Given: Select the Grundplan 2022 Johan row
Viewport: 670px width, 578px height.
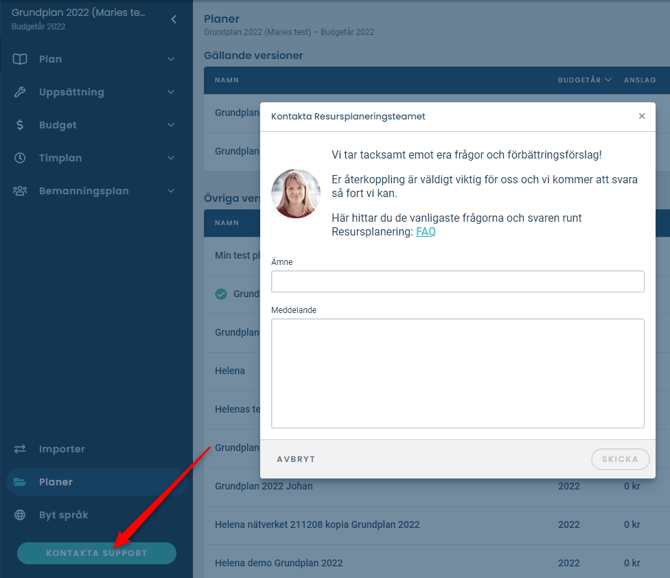Looking at the screenshot, I should [437, 486].
